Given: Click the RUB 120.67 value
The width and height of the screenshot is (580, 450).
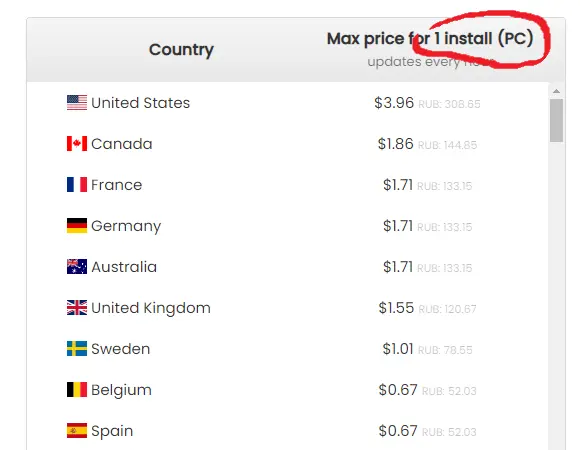Looking at the screenshot, I should click(x=447, y=309).
